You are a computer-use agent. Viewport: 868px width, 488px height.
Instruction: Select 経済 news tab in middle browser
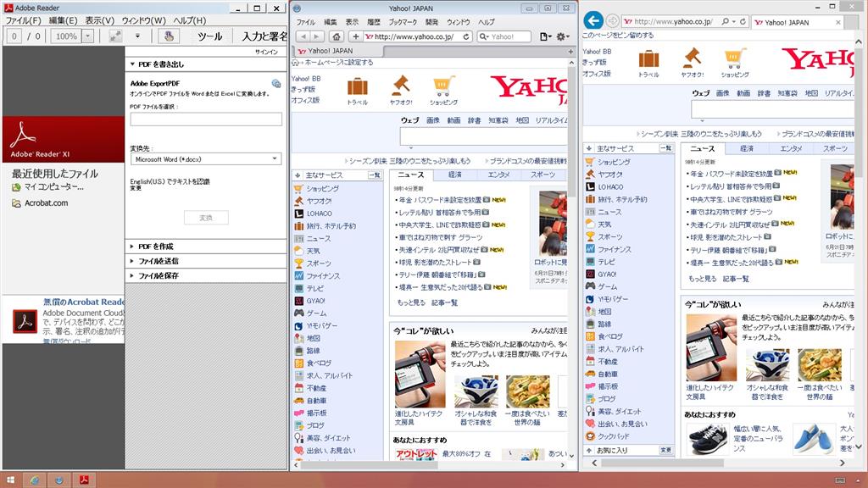tap(455, 175)
